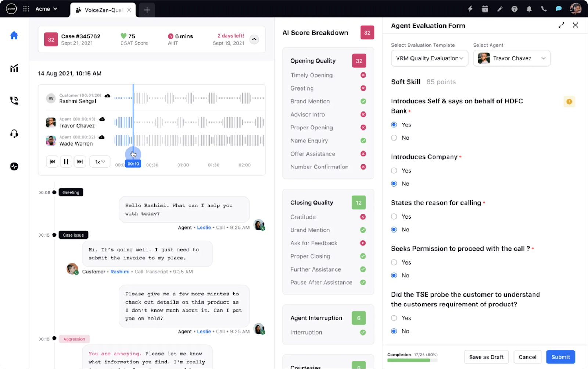This screenshot has height=369, width=588.
Task: Open the activity pulse icon in sidebar
Action: [14, 166]
